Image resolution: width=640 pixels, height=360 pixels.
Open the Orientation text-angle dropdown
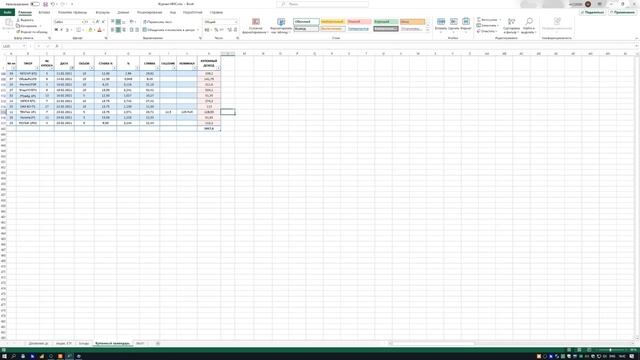pos(132,22)
